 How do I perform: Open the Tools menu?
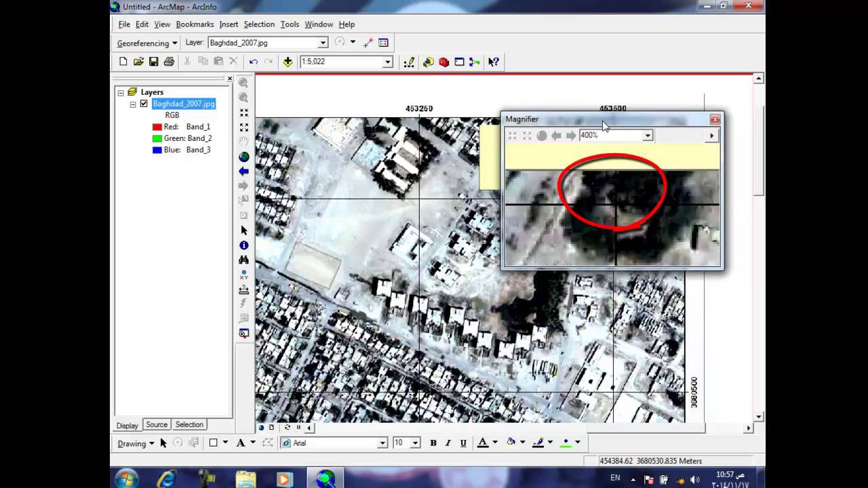(290, 24)
